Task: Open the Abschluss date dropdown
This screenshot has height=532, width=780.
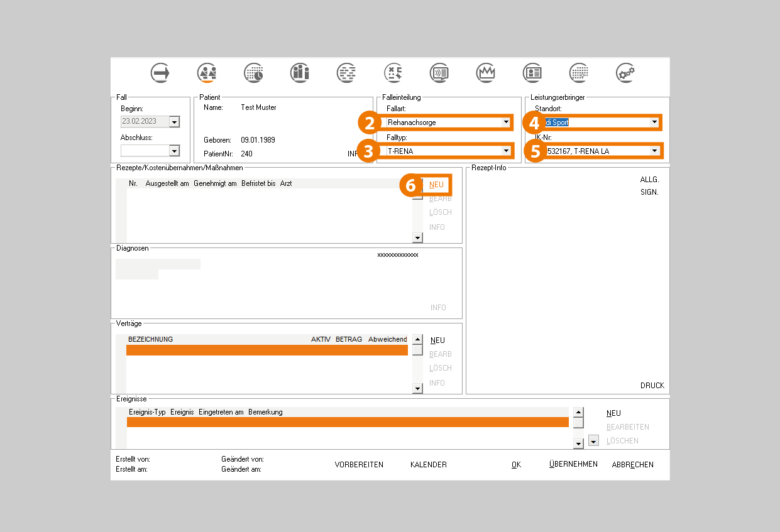Action: [x=174, y=151]
